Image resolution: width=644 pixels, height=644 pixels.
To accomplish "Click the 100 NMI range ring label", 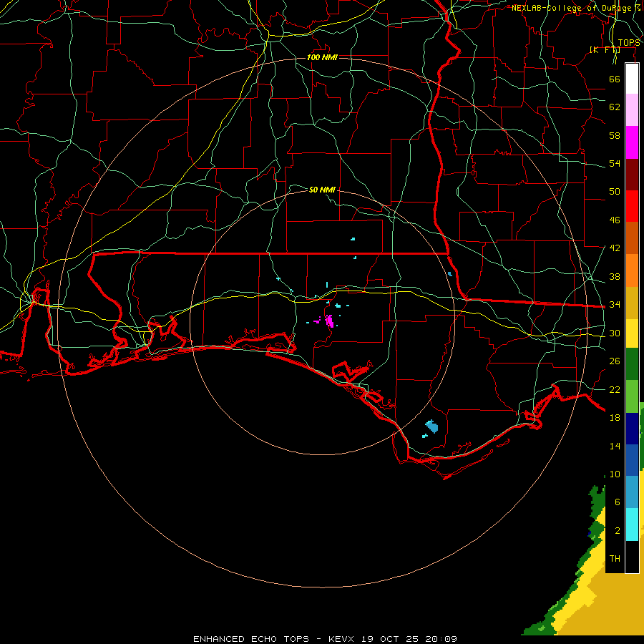I will (x=322, y=57).
